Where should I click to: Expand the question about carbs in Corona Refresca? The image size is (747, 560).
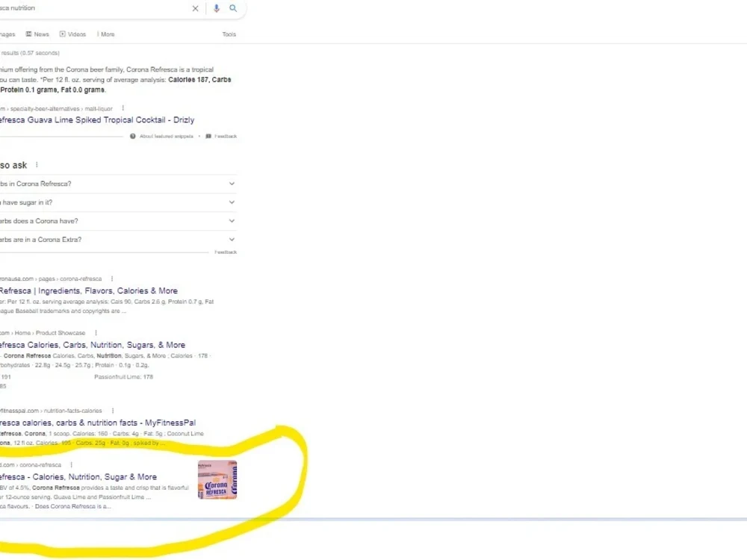118,184
